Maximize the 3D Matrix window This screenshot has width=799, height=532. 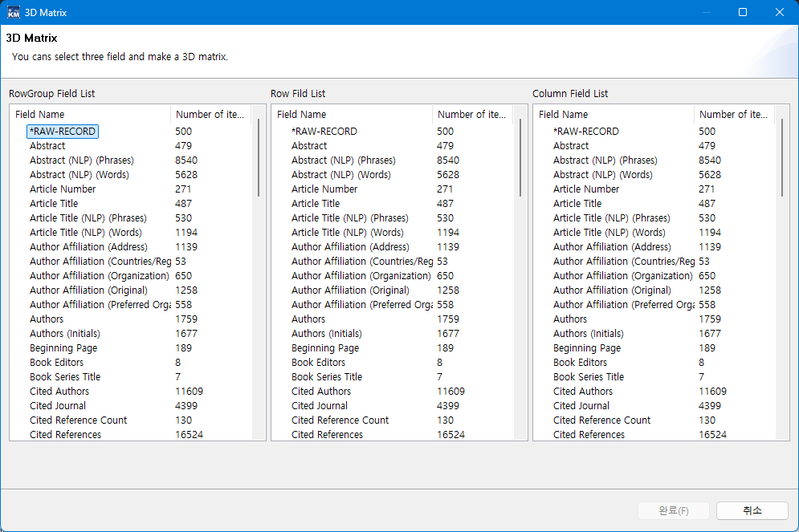743,12
